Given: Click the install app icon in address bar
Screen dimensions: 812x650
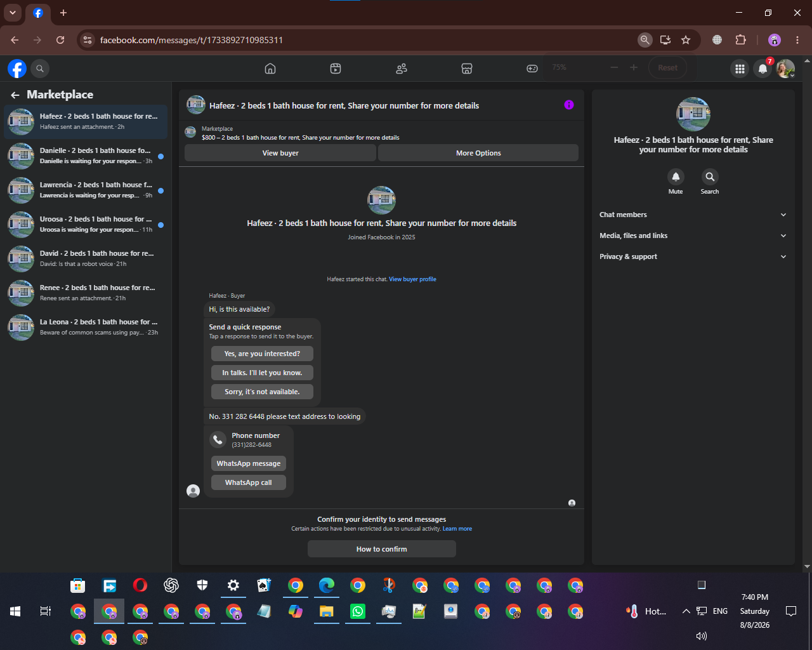Looking at the screenshot, I should point(665,40).
